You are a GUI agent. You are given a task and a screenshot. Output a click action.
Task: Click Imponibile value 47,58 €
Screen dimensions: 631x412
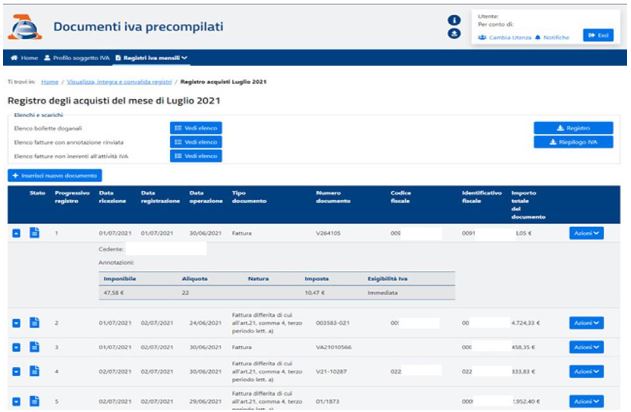pos(113,293)
